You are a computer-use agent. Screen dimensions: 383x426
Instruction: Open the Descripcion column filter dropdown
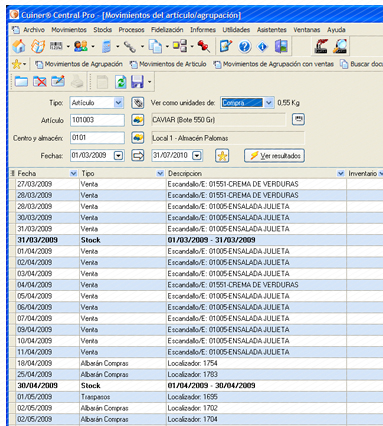340,173
